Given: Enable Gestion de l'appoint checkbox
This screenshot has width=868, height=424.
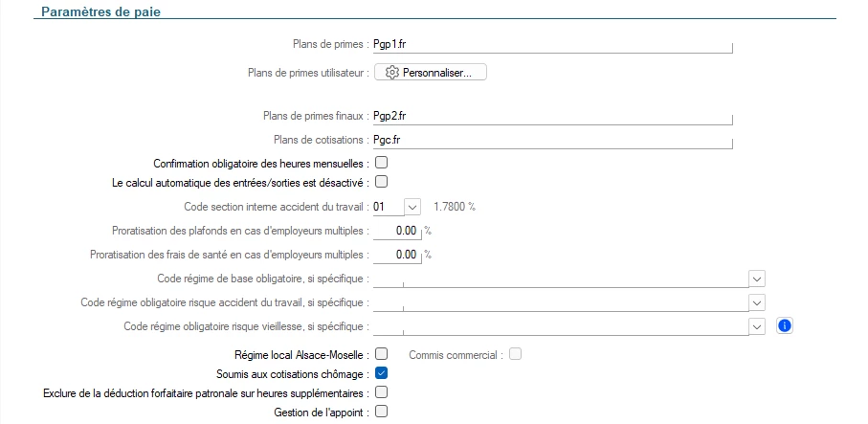Looking at the screenshot, I should tap(381, 412).
